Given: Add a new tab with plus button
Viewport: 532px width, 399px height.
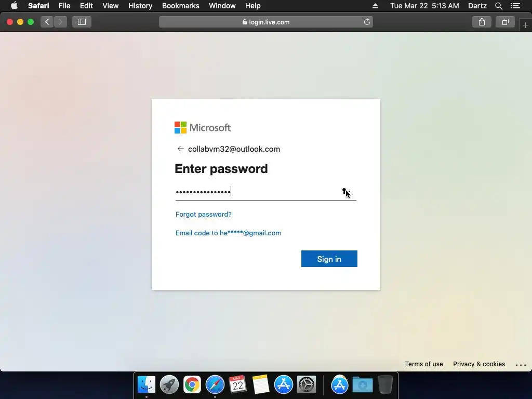Looking at the screenshot, I should [526, 25].
